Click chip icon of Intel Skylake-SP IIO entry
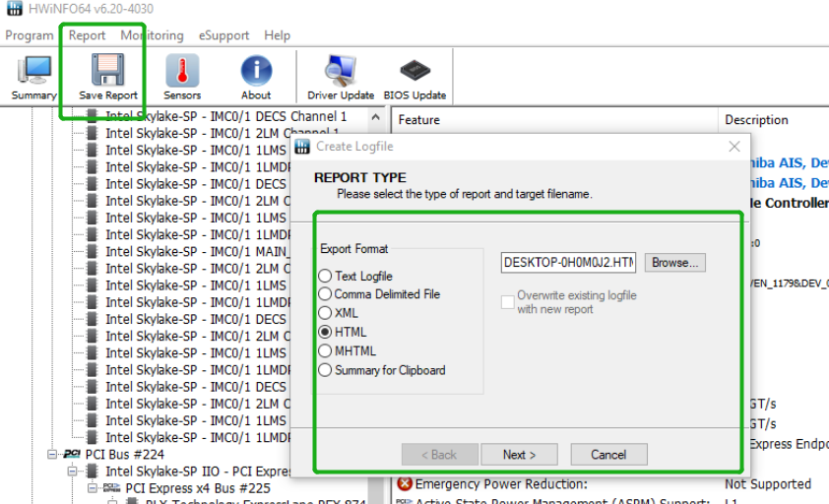The image size is (829, 504). pyautogui.click(x=93, y=471)
